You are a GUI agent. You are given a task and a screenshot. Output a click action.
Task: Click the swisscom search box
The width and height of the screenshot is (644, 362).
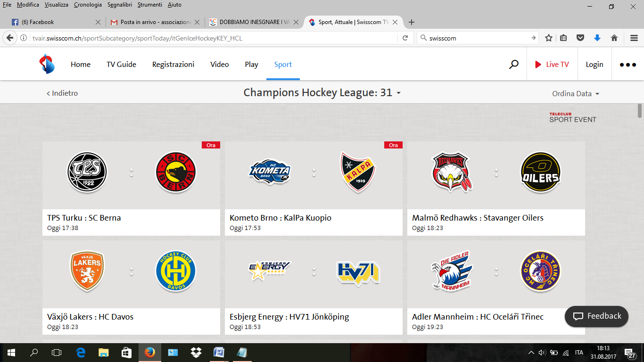click(478, 38)
